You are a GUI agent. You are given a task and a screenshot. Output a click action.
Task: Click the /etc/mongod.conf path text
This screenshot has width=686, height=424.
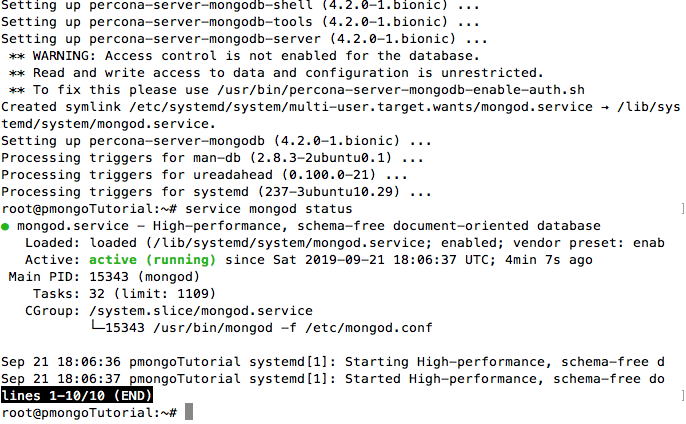point(369,328)
